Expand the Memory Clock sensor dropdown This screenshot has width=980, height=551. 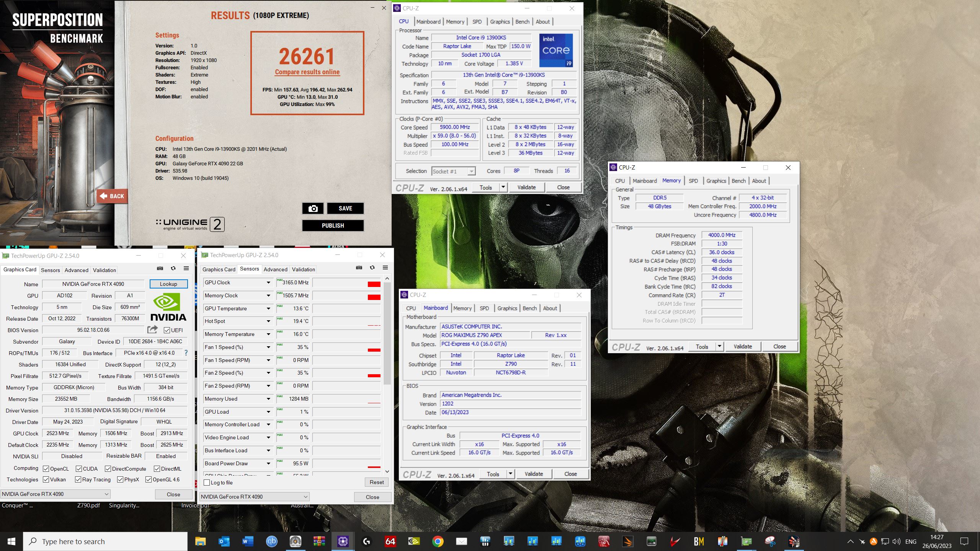click(x=268, y=296)
